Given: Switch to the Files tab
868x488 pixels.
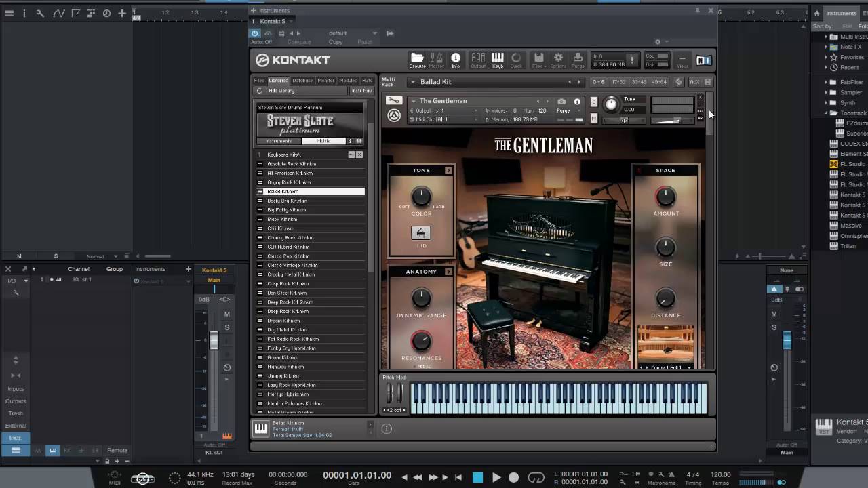Looking at the screenshot, I should (259, 81).
